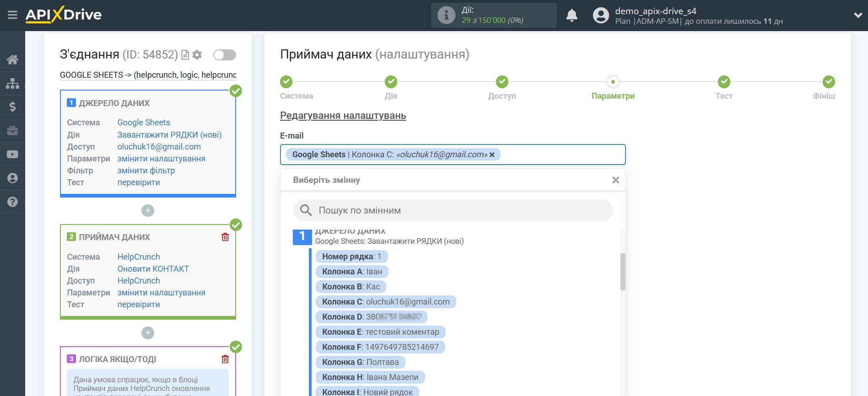Click the variable list scrollbar
868x396 pixels.
[x=623, y=272]
